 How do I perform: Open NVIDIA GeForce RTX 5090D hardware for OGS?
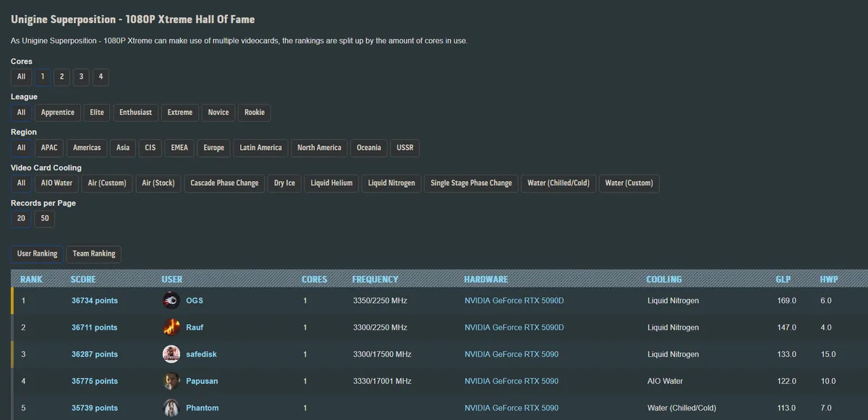[x=514, y=301]
